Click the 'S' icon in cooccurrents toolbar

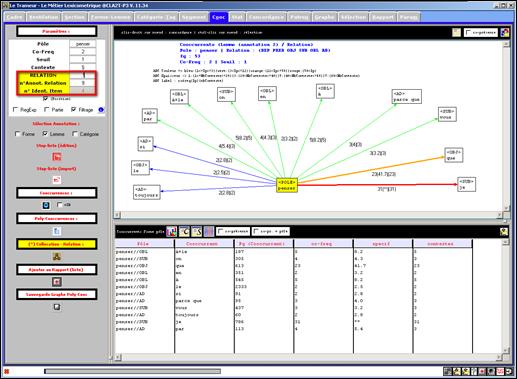point(197,231)
